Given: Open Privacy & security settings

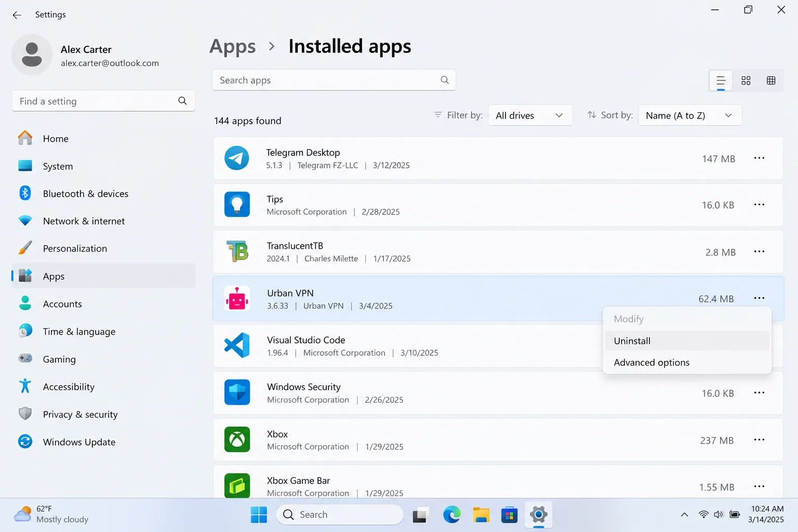Looking at the screenshot, I should 103,415.
